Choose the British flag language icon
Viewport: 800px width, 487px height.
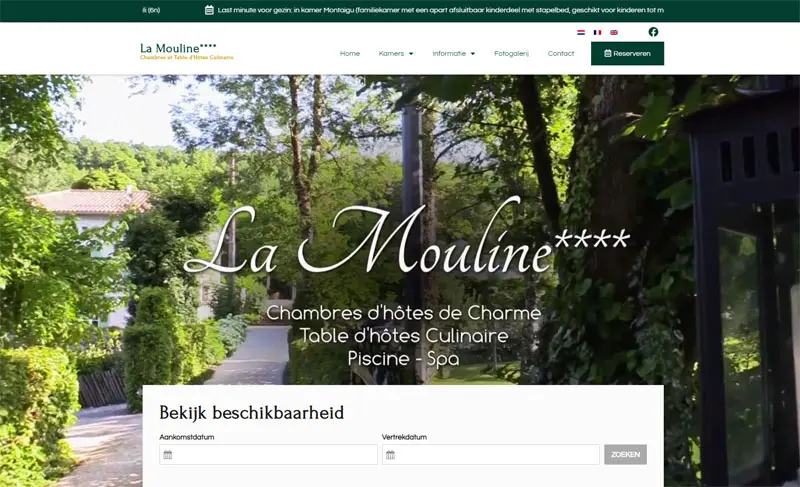click(x=614, y=32)
